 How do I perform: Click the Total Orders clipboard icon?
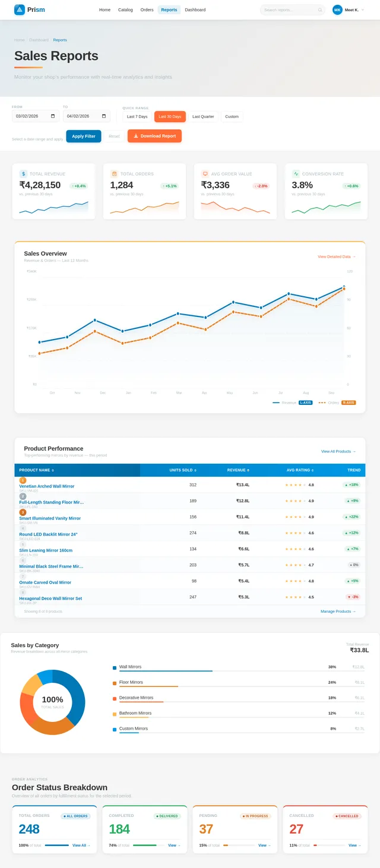115,174
